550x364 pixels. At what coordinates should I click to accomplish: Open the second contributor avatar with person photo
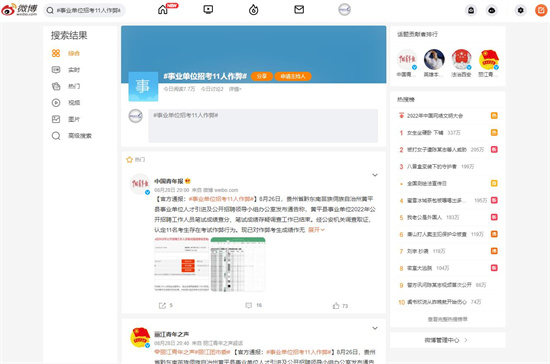pos(434,60)
